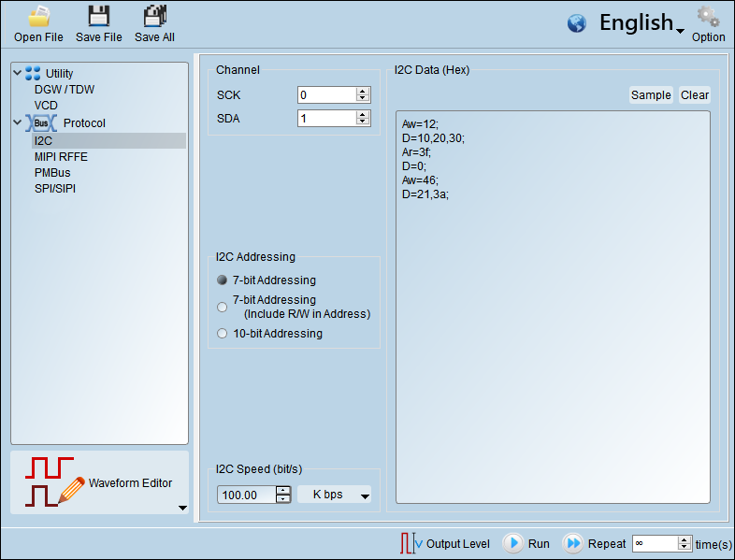
Task: Click the Save All icon
Action: point(154,17)
